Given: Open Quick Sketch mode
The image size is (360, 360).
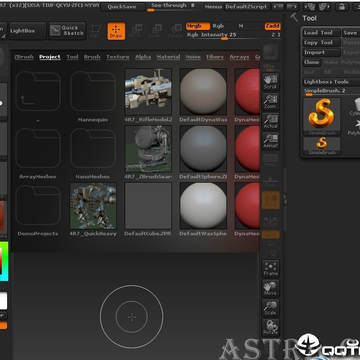Looking at the screenshot, I should (x=67, y=31).
